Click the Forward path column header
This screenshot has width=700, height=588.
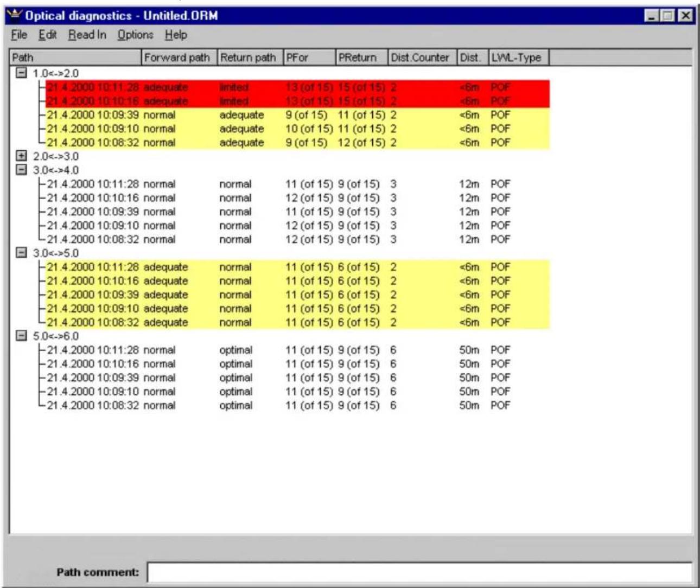(x=179, y=57)
